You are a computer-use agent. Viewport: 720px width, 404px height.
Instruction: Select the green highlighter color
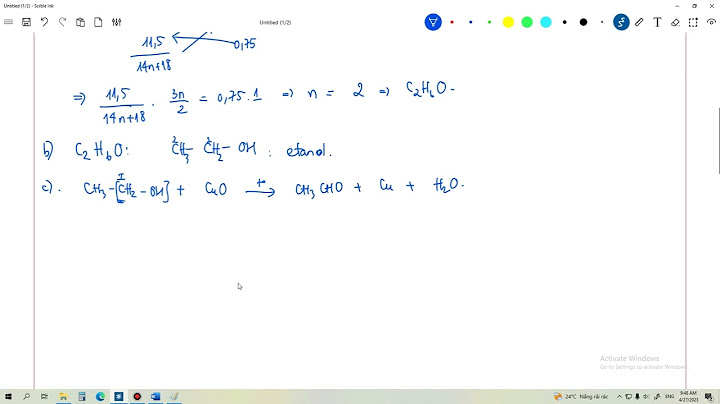(x=527, y=22)
